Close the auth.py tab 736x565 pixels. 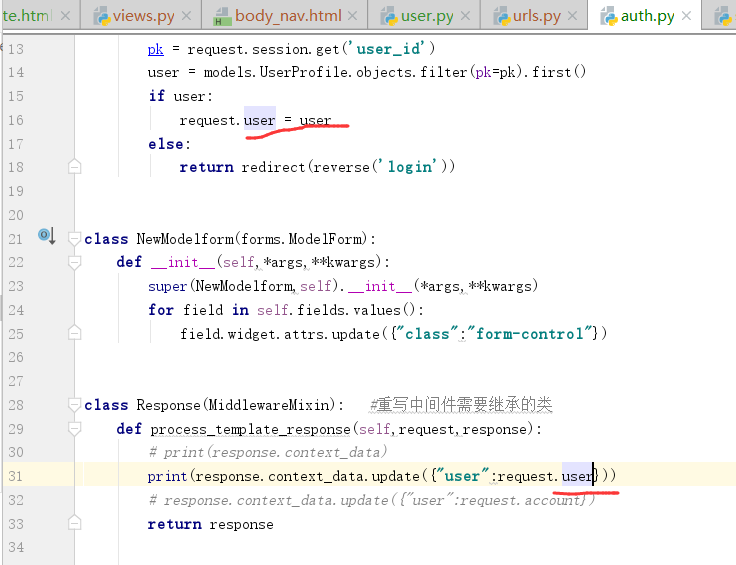click(x=686, y=16)
